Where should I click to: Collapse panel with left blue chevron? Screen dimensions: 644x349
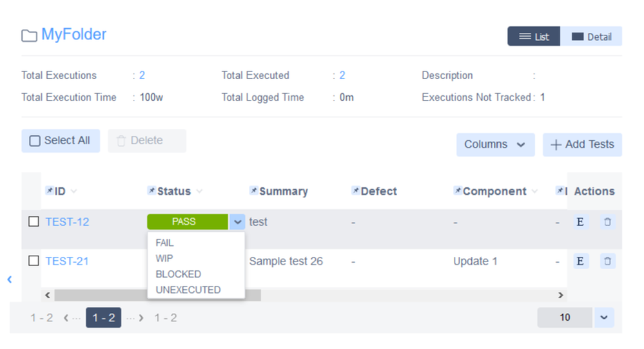(10, 279)
